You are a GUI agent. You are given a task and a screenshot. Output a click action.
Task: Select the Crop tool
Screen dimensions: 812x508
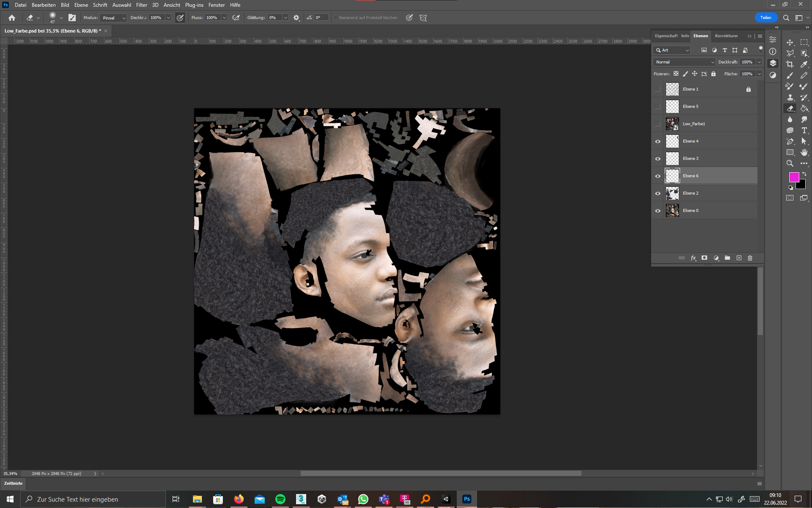[x=790, y=64]
